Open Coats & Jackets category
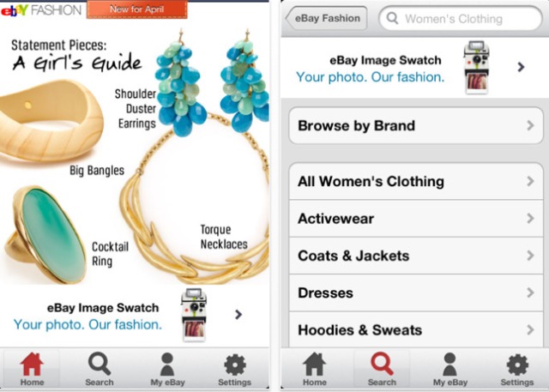549x392 pixels. [416, 256]
